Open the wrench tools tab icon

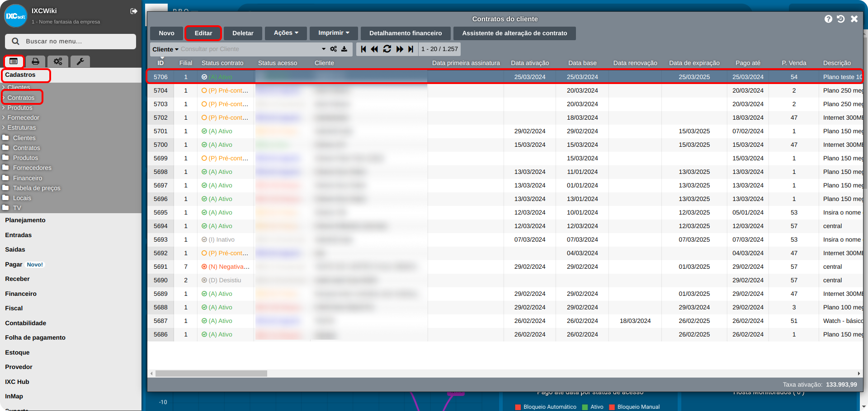coord(80,61)
